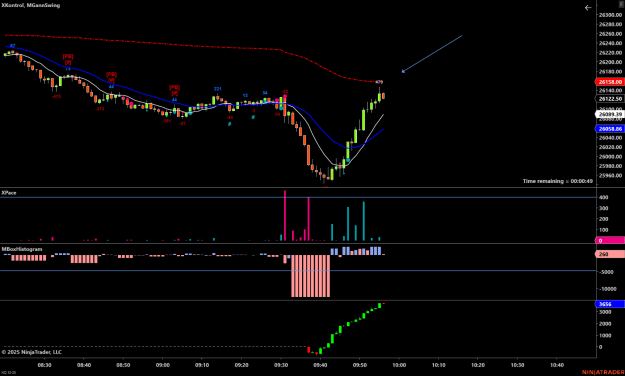625x376 pixels.
Task: Click the 26122.50 last price marker
Action: coord(610,99)
